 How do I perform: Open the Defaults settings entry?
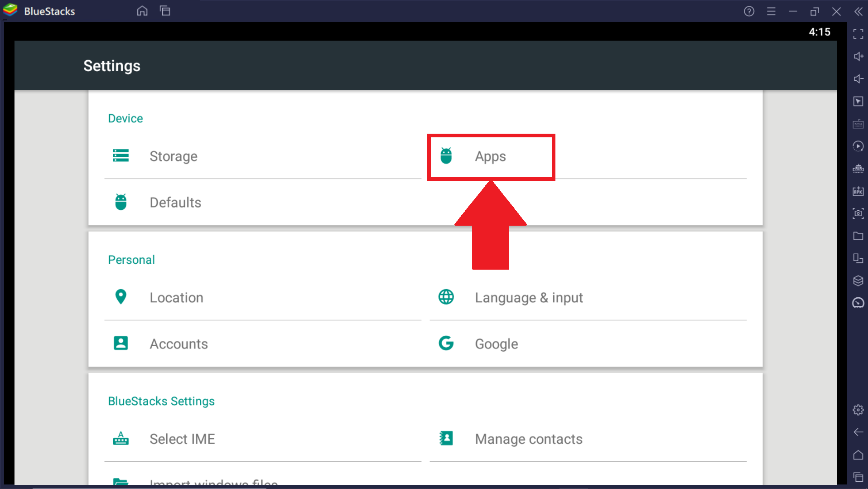(x=175, y=203)
